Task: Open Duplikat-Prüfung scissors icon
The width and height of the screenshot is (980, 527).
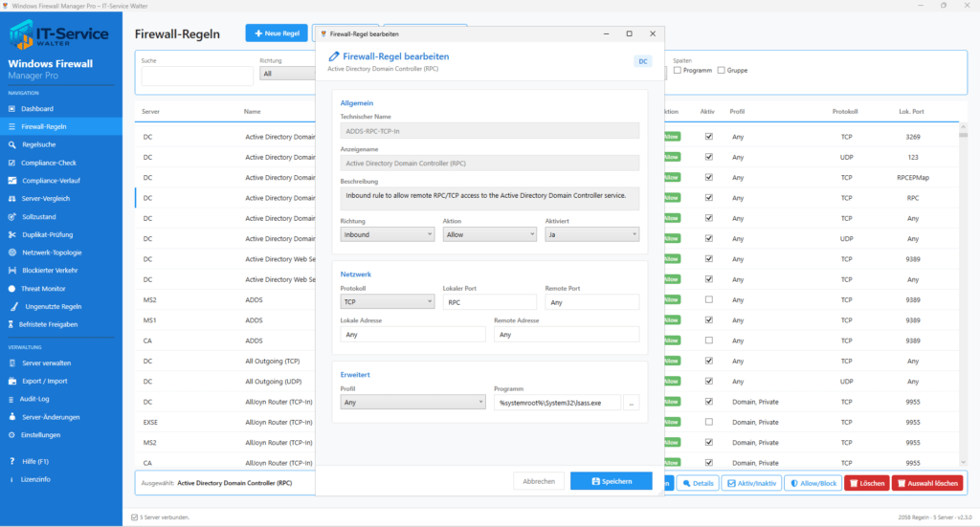Action: [11, 234]
